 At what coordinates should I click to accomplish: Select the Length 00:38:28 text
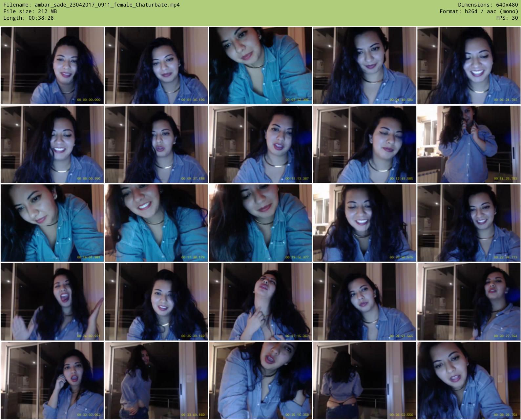point(29,18)
